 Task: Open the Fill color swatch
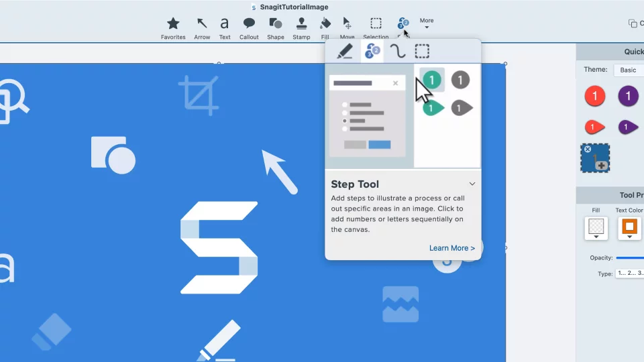(x=596, y=228)
